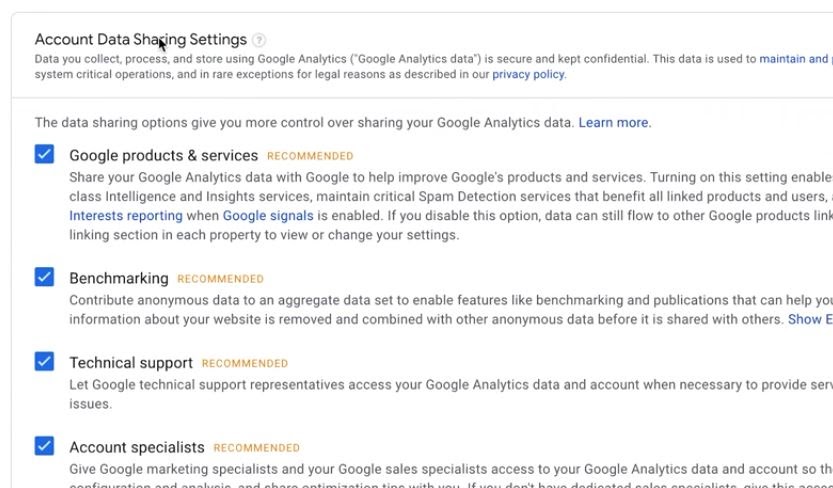Open the Interests reporting link
The width and height of the screenshot is (833, 488).
click(x=126, y=215)
